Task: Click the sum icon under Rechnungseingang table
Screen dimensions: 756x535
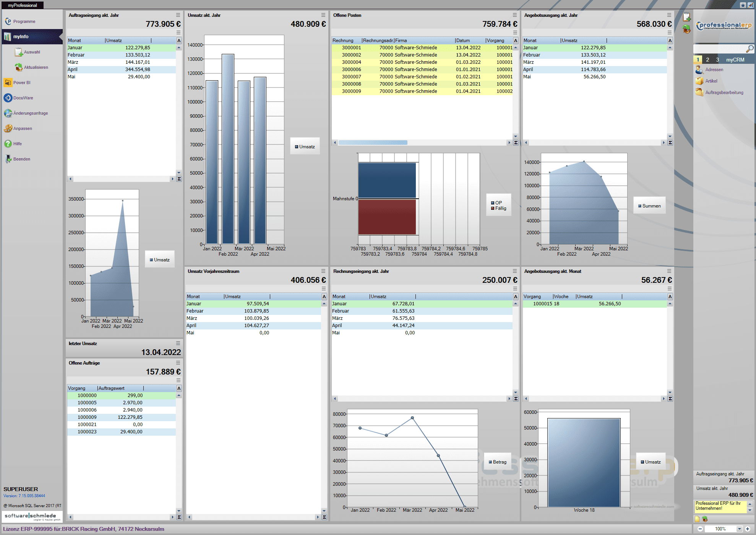Action: 516,399
